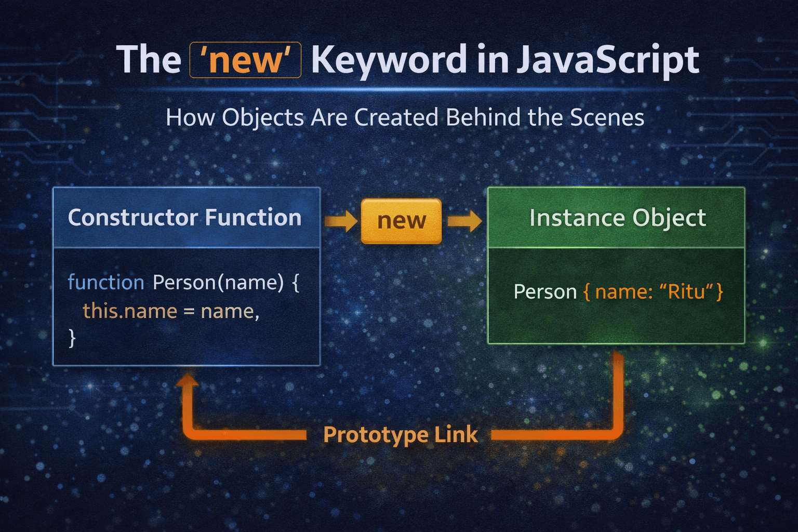Click the upward orange arrowhead below the Constructor box
This screenshot has width=798, height=532.
coord(188,382)
